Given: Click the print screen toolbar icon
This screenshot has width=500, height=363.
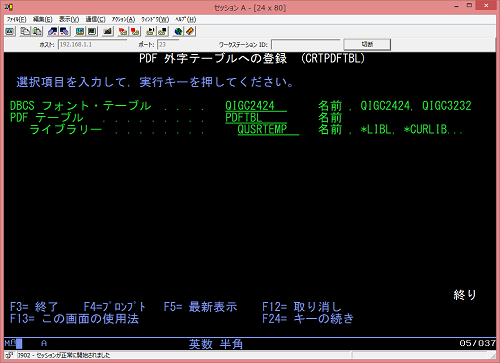Looking at the screenshot, I should (10, 32).
